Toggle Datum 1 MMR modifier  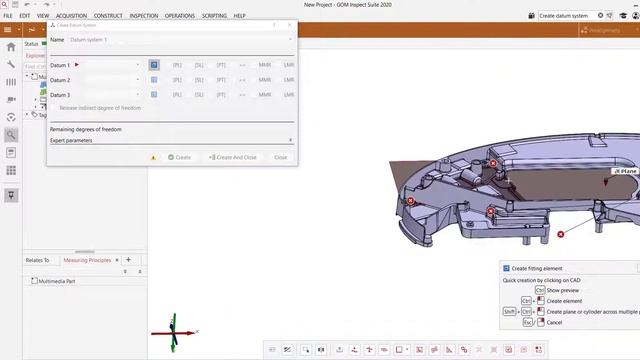tap(264, 65)
